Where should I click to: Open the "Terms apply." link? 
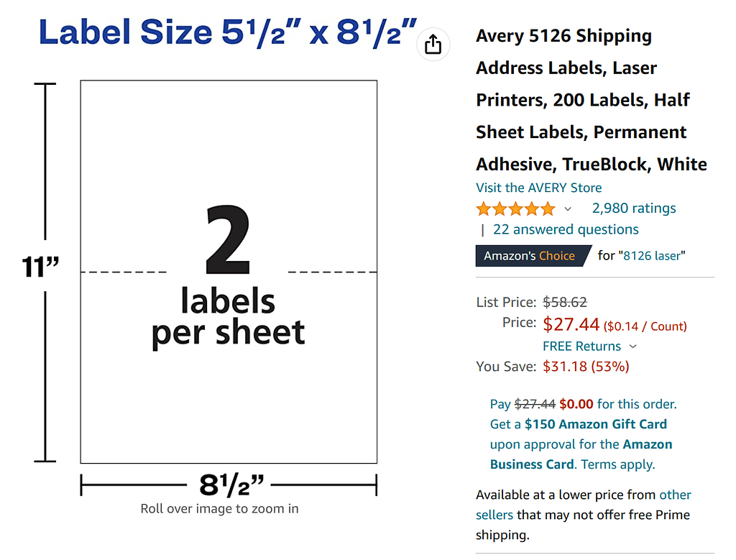618,464
